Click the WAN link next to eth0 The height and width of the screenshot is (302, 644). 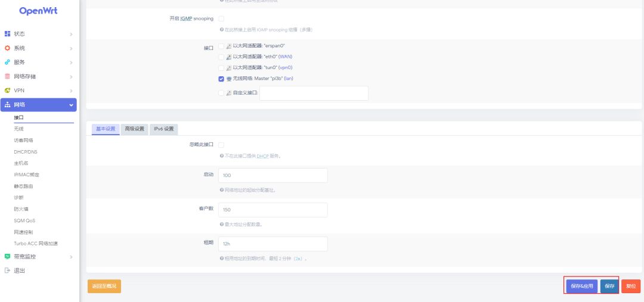pos(286,57)
